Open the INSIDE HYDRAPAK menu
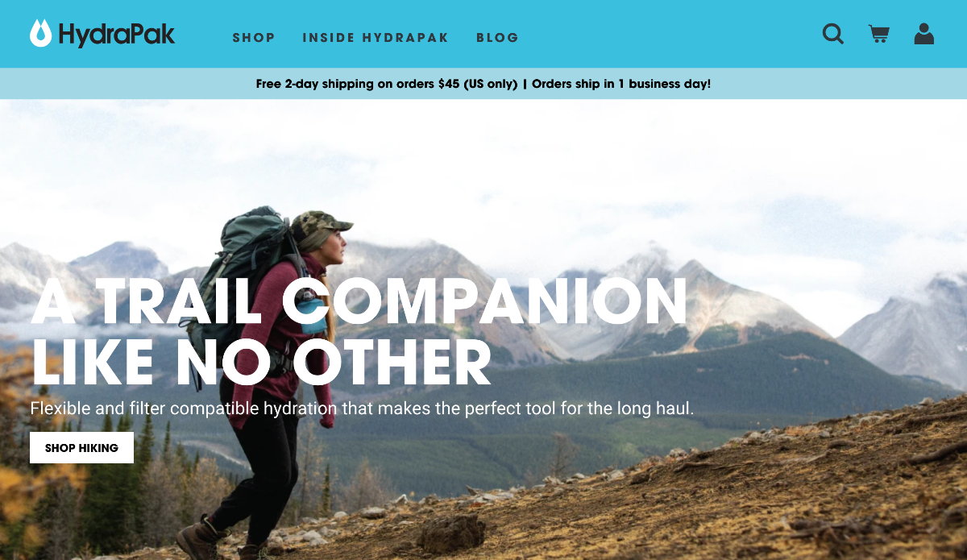The width and height of the screenshot is (967, 560). [376, 37]
